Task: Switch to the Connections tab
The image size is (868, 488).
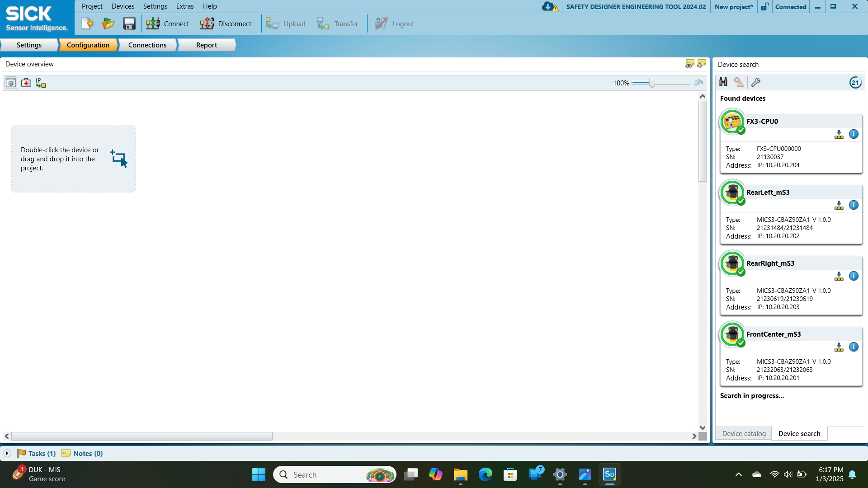Action: [147, 45]
